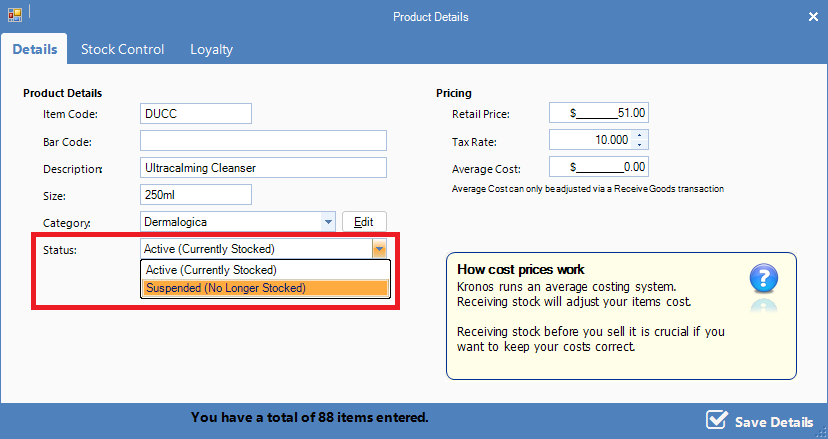Focus the empty Bar Code field
Viewport: 828px width, 439px height.
pyautogui.click(x=262, y=141)
